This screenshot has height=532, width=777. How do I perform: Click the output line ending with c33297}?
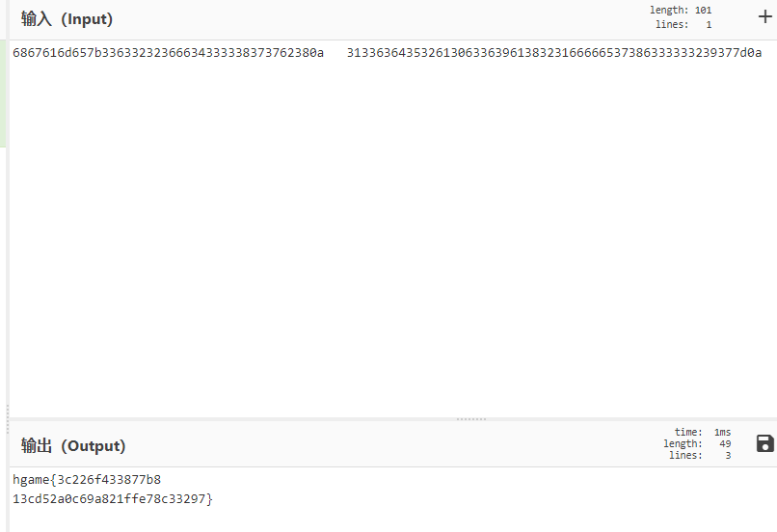pyautogui.click(x=112, y=498)
